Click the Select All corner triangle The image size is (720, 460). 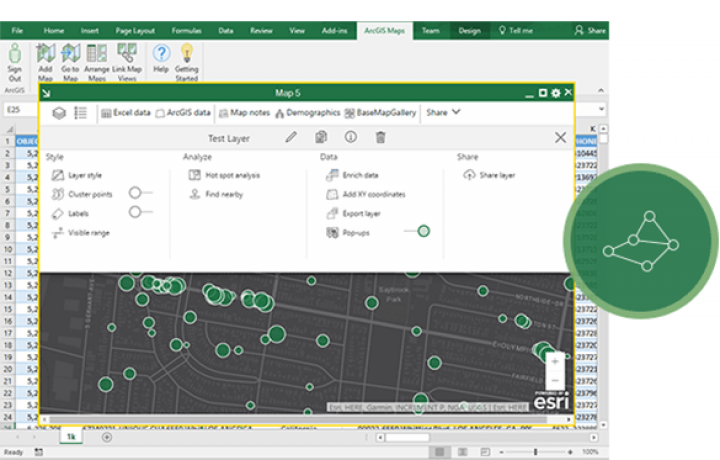[x=9, y=129]
